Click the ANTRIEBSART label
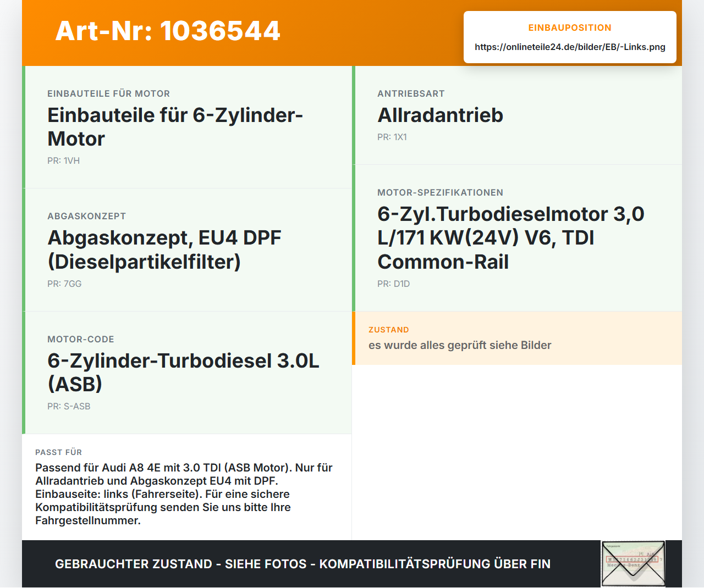The height and width of the screenshot is (588, 704). coord(411,93)
